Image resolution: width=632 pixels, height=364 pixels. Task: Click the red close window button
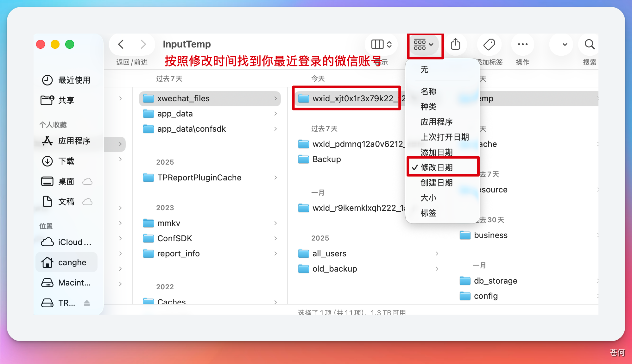(x=41, y=44)
